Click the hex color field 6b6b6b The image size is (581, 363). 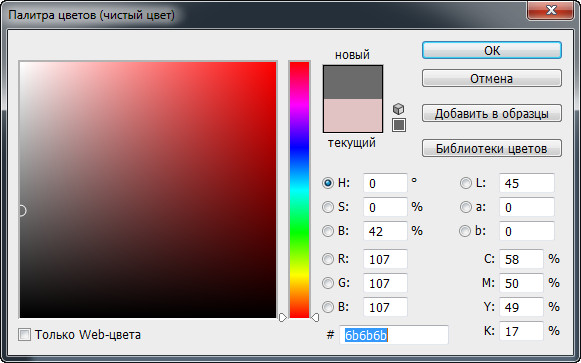click(394, 335)
